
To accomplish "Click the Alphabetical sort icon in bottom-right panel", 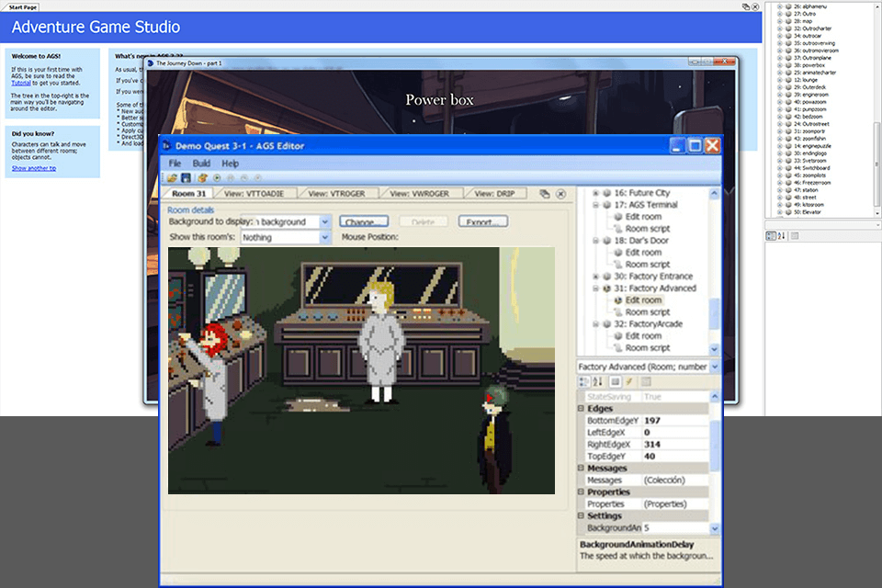I will pos(780,235).
